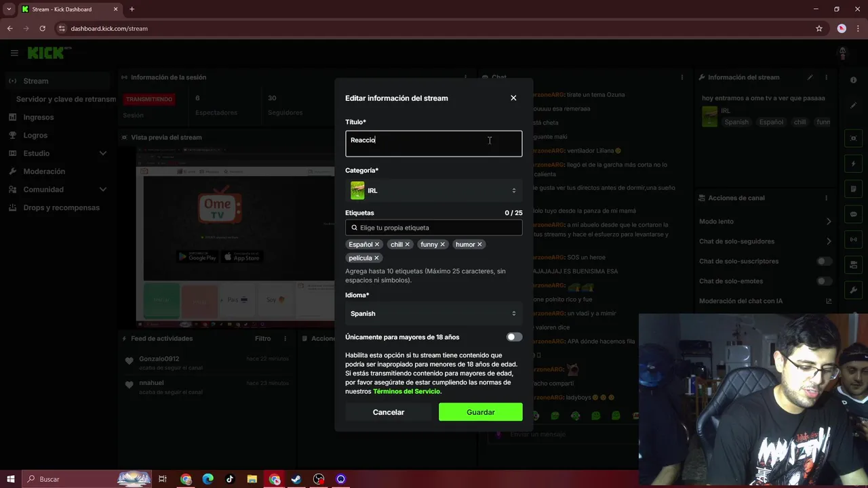868x488 pixels.
Task: Open OBS Studio from the taskbar
Action: tap(319, 479)
